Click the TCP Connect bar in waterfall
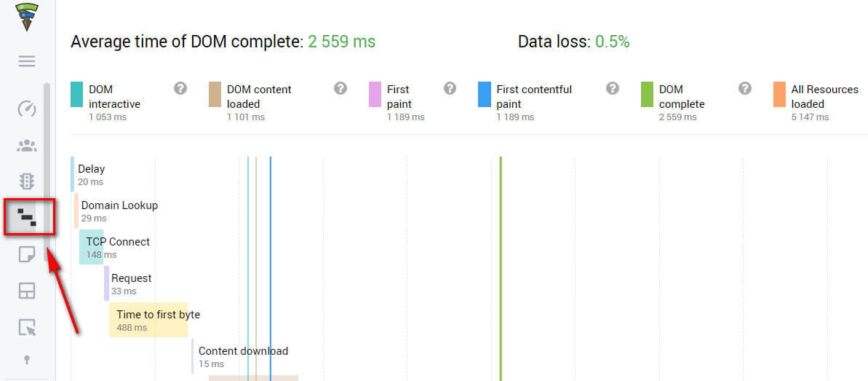Viewport: 868px width, 381px height. tap(91, 247)
